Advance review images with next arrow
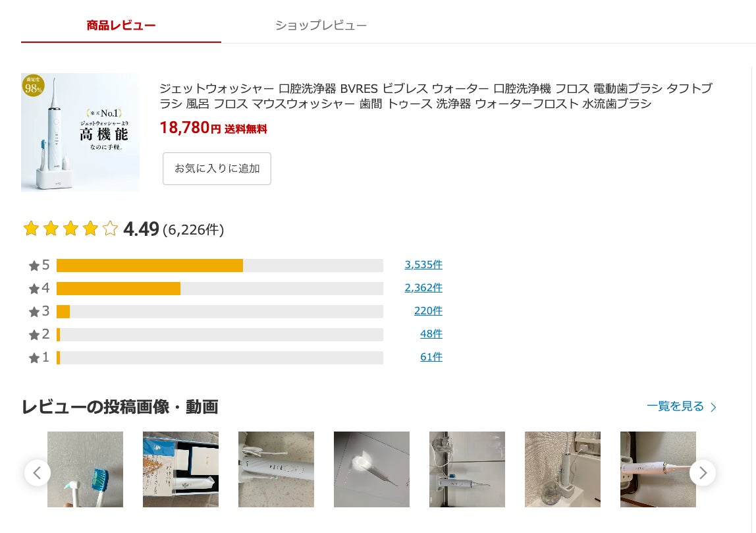756x533 pixels. (703, 473)
